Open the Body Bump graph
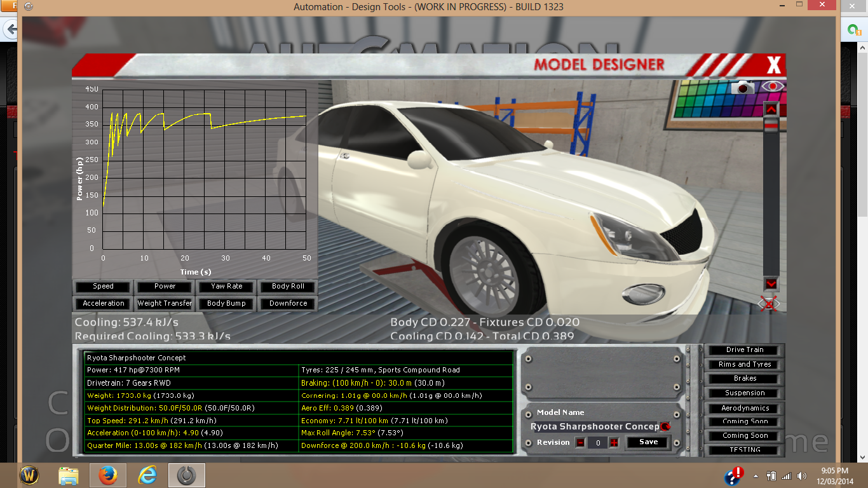The height and width of the screenshot is (488, 868). point(226,304)
